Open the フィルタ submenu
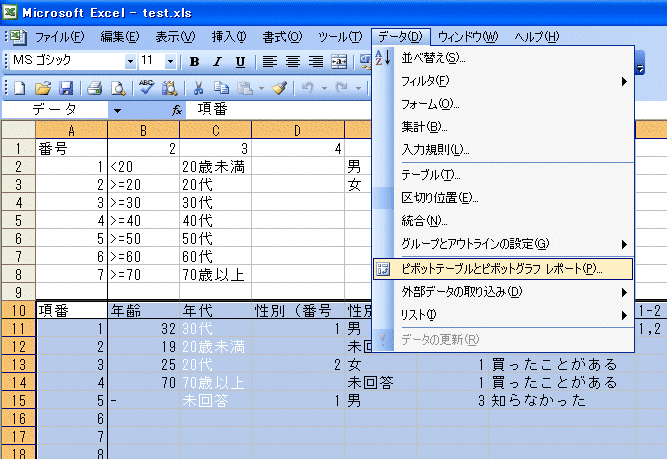Screen dimensions: 667x459 (x=425, y=80)
